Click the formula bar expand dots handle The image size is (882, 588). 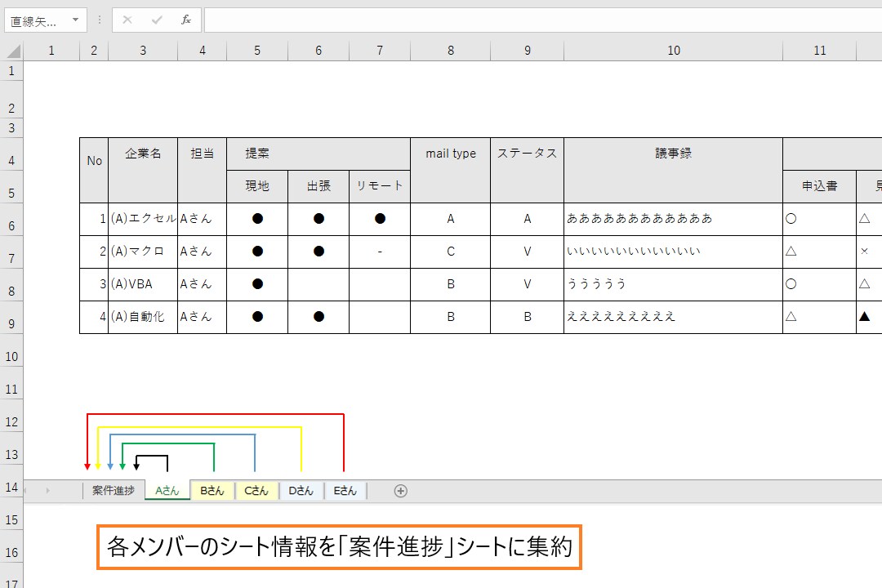(100, 20)
